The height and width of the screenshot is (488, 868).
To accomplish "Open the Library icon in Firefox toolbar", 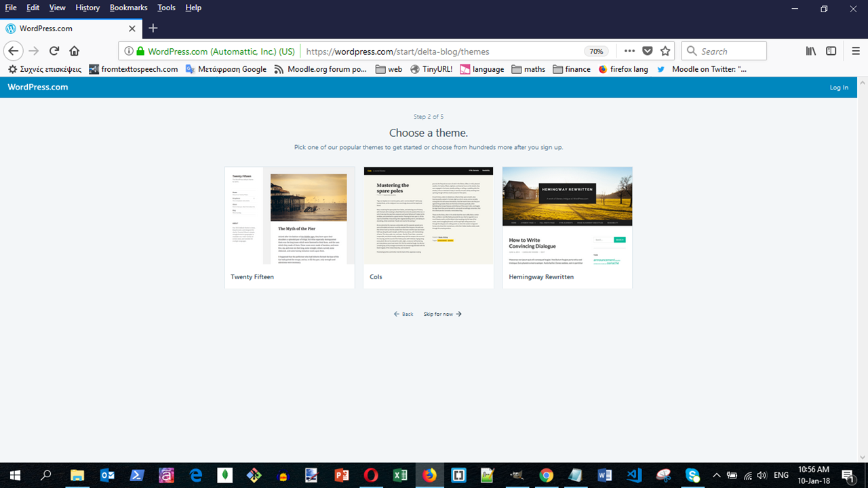I will click(811, 51).
